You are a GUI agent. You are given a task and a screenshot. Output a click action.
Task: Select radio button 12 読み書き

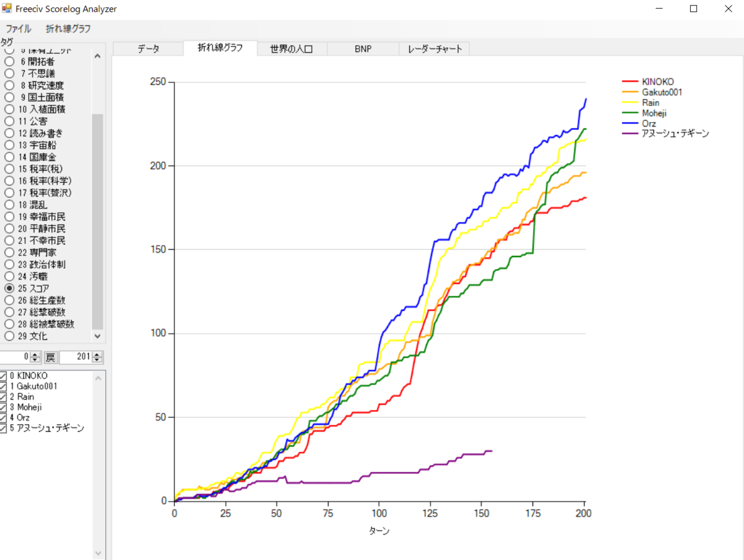coord(9,133)
